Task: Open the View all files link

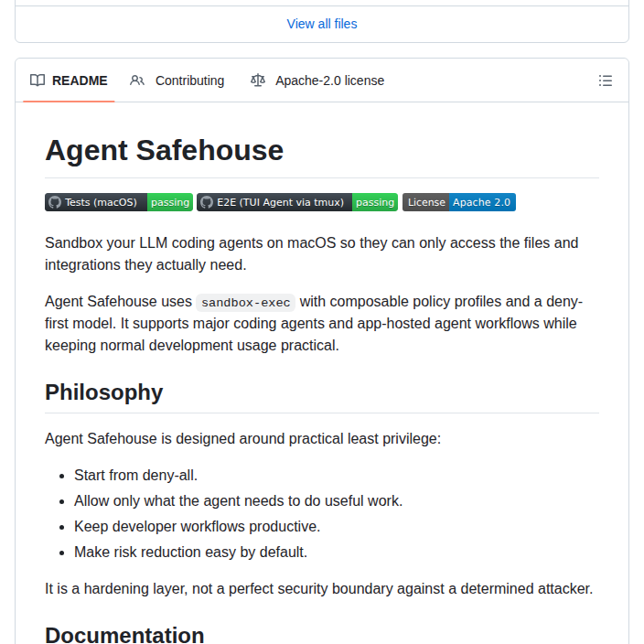Action: 322,24
